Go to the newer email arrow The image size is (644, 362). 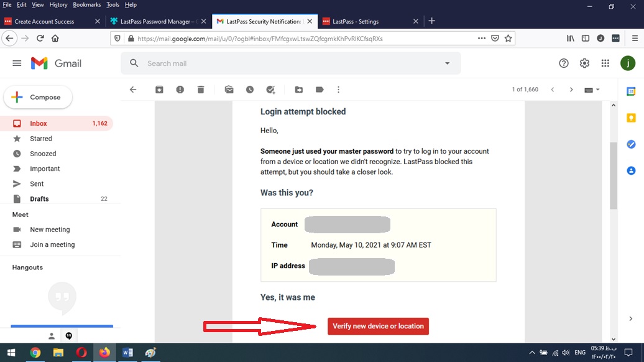point(553,90)
